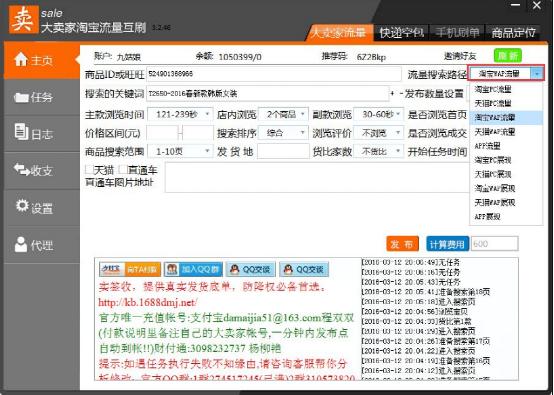The width and height of the screenshot is (554, 395).
Task: Click 邀请好友 link
Action: (460, 56)
